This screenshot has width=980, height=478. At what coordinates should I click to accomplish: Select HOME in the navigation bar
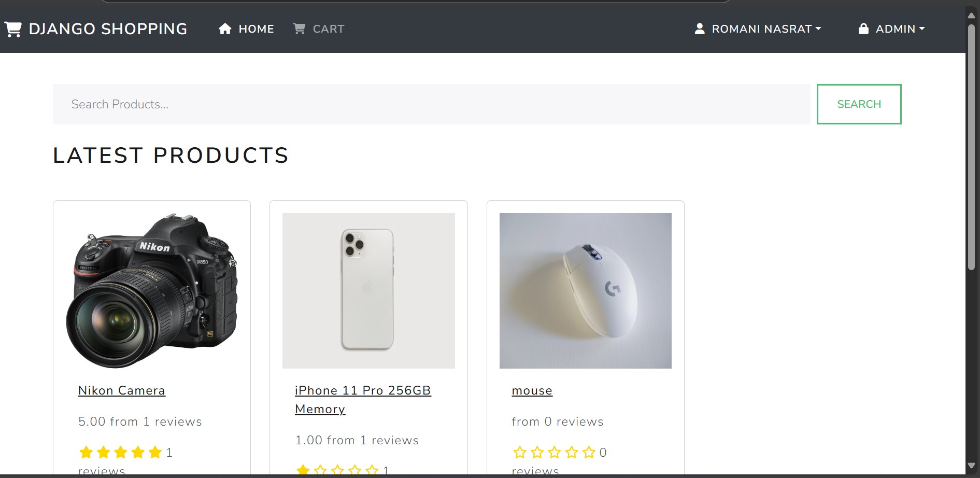coord(256,29)
